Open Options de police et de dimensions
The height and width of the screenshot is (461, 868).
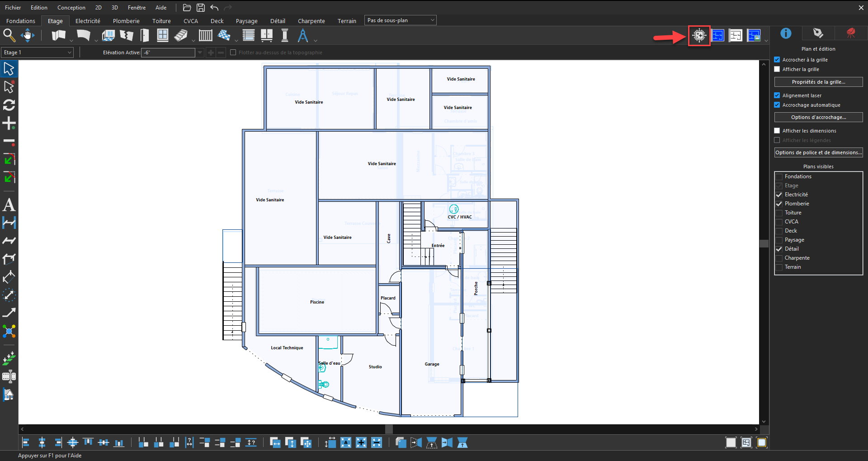[818, 152]
